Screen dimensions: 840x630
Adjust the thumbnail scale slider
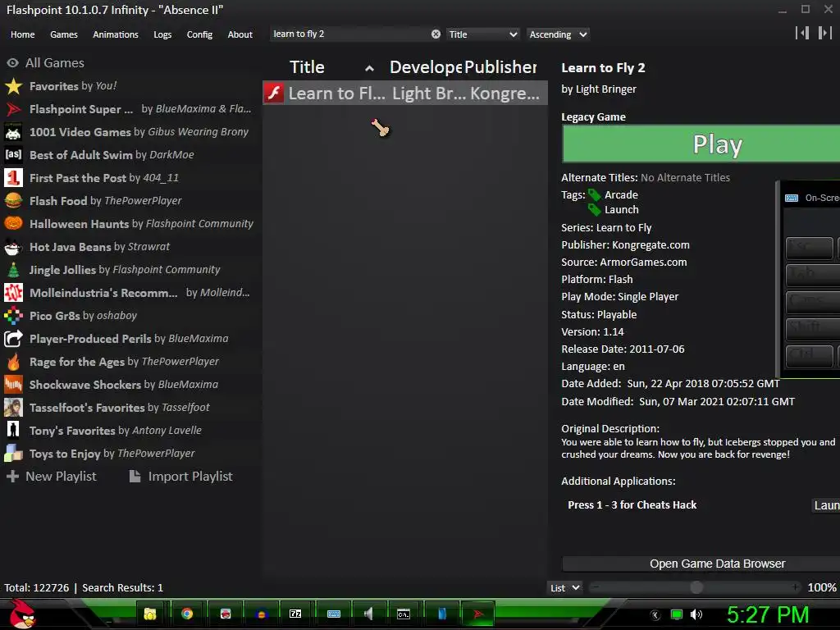point(696,587)
